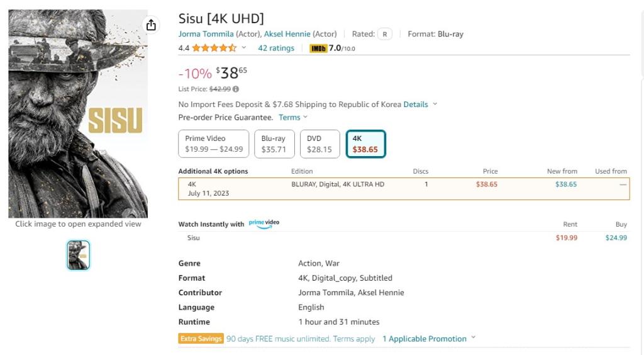The image size is (644, 355).
Task: Expand the star ratings breakdown chevron
Action: [x=244, y=48]
